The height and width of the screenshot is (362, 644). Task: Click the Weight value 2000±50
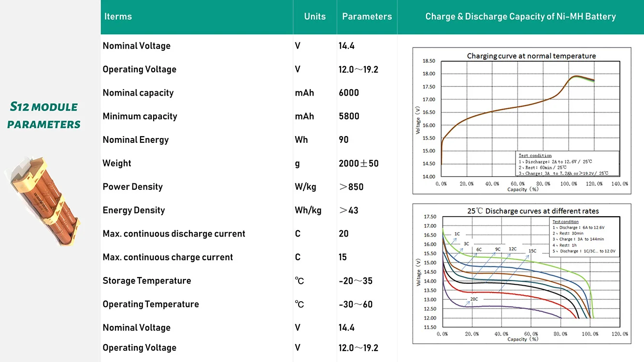click(x=358, y=163)
